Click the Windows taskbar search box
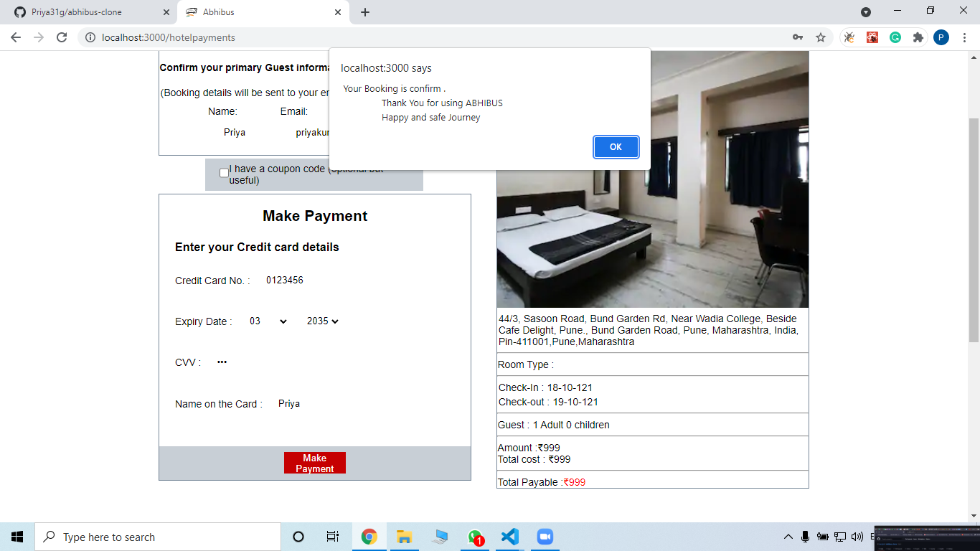Viewport: 980px width, 551px height. [158, 537]
